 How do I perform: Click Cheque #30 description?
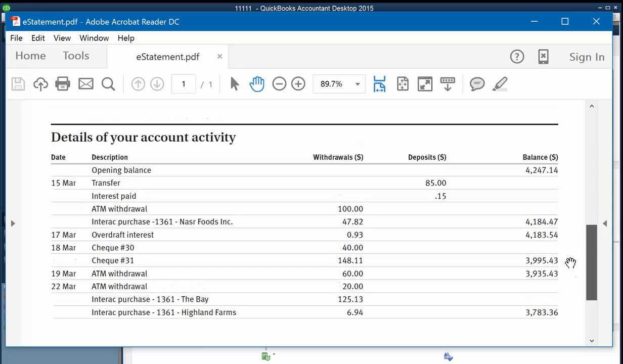click(113, 248)
